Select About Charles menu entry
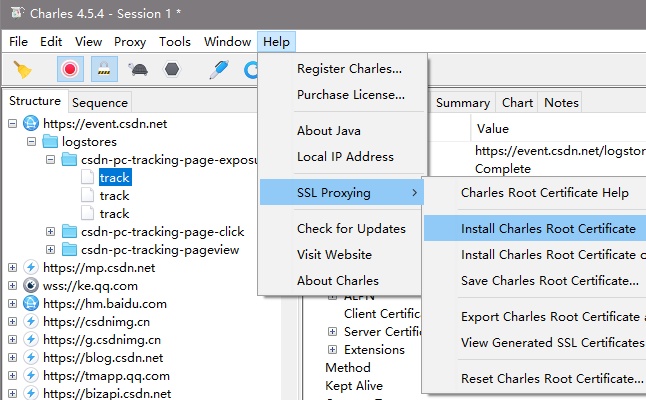The image size is (646, 400). pos(341,280)
